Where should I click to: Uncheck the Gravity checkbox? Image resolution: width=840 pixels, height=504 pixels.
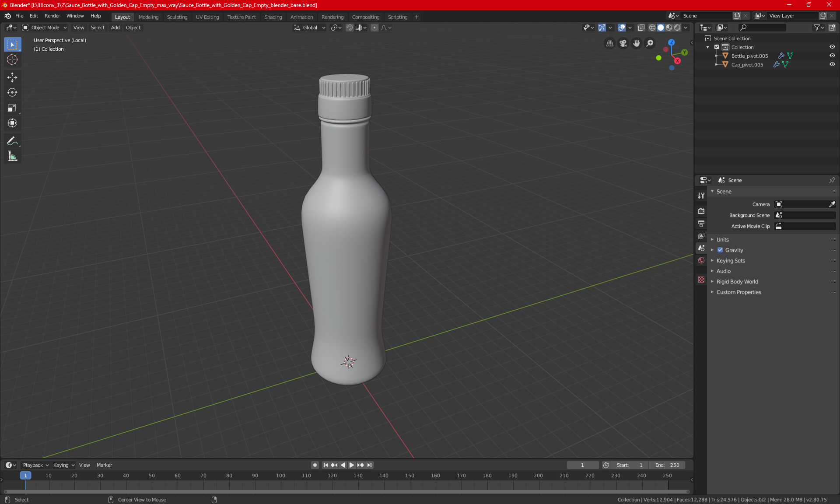pos(720,250)
